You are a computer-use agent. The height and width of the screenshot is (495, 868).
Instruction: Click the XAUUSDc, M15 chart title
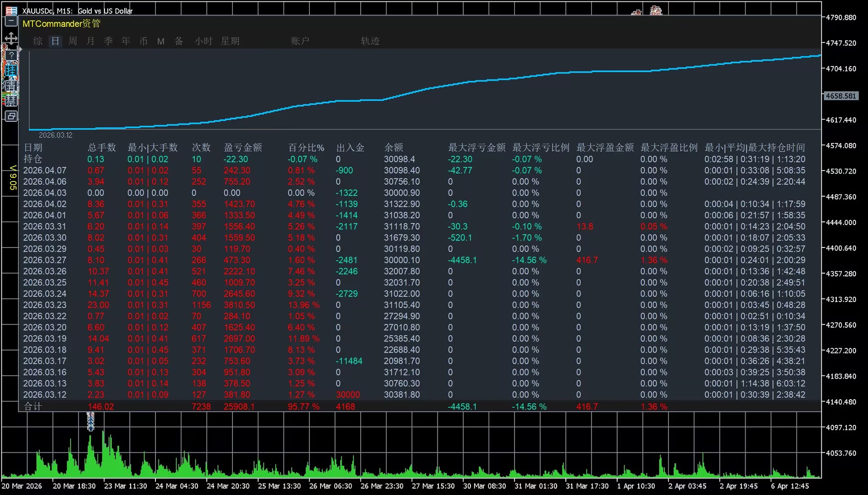tap(77, 11)
